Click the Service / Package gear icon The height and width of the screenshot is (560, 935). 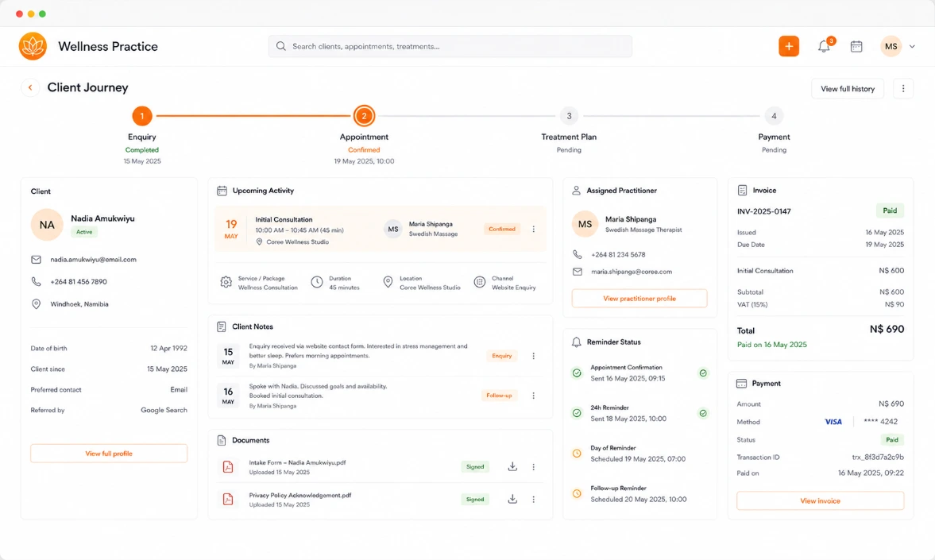pos(226,282)
